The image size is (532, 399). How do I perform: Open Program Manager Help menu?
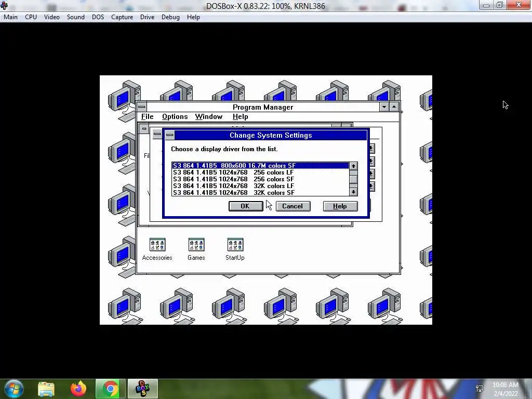point(240,117)
